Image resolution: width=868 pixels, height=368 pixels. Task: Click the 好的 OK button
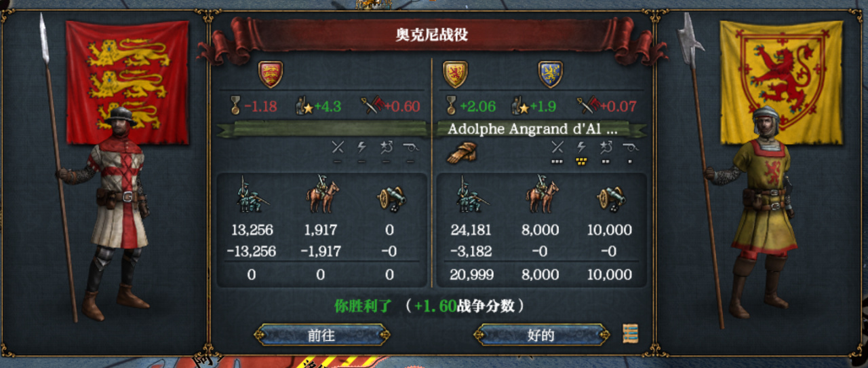tap(541, 335)
